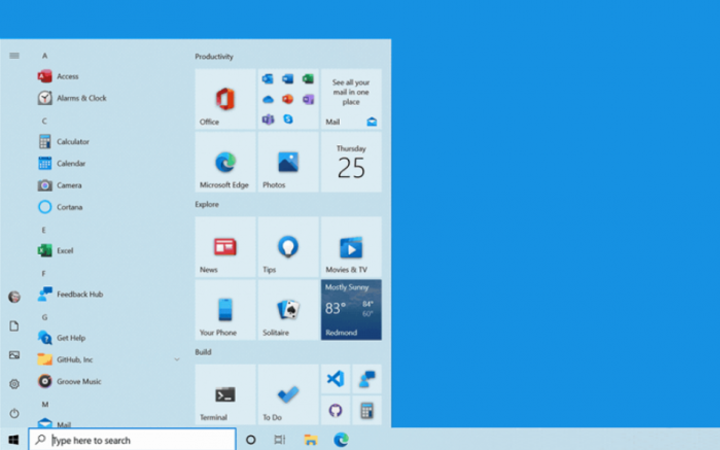Expand the GitHub, Inc folder chevron
The image size is (720, 450).
[x=177, y=360]
